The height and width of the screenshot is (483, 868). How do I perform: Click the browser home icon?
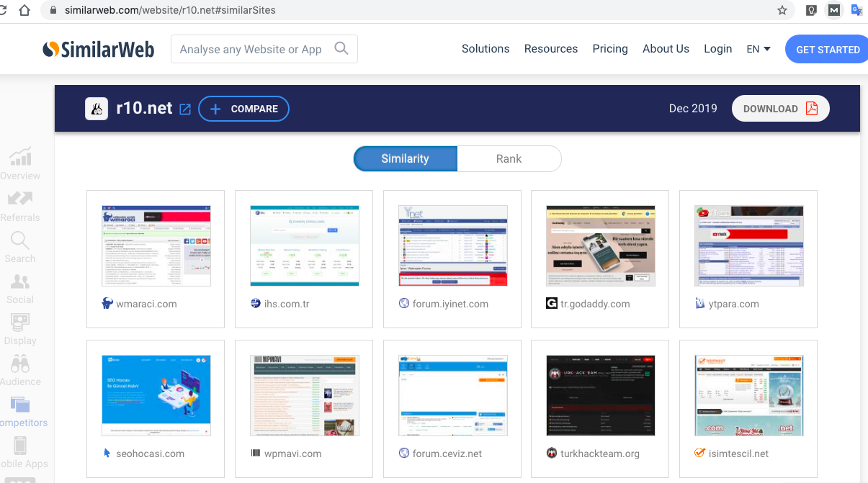24,10
